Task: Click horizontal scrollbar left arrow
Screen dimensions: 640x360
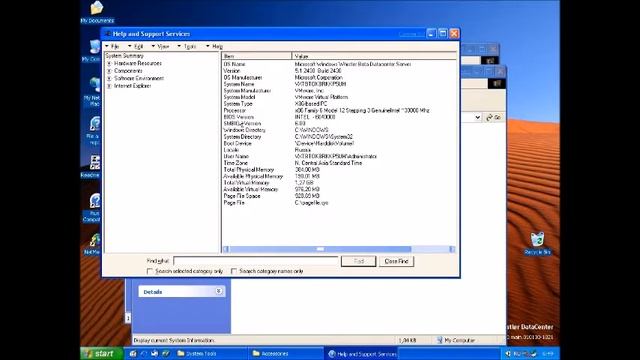Action: point(226,249)
